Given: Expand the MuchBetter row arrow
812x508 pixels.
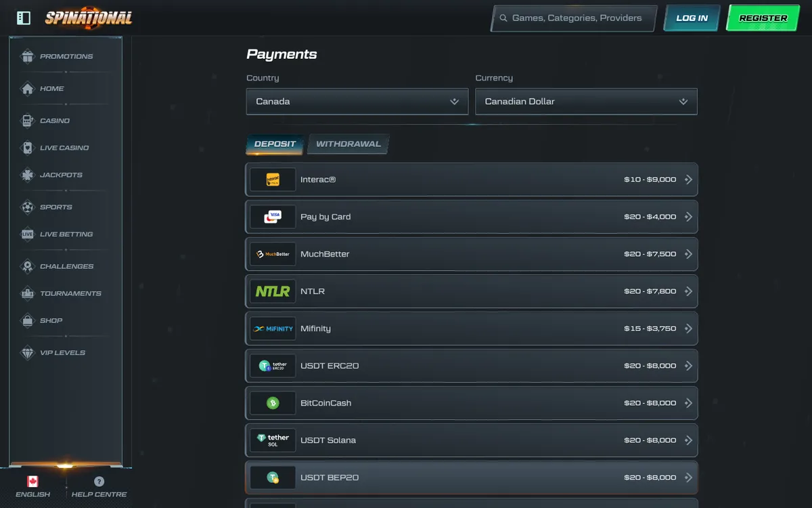Looking at the screenshot, I should tap(688, 254).
